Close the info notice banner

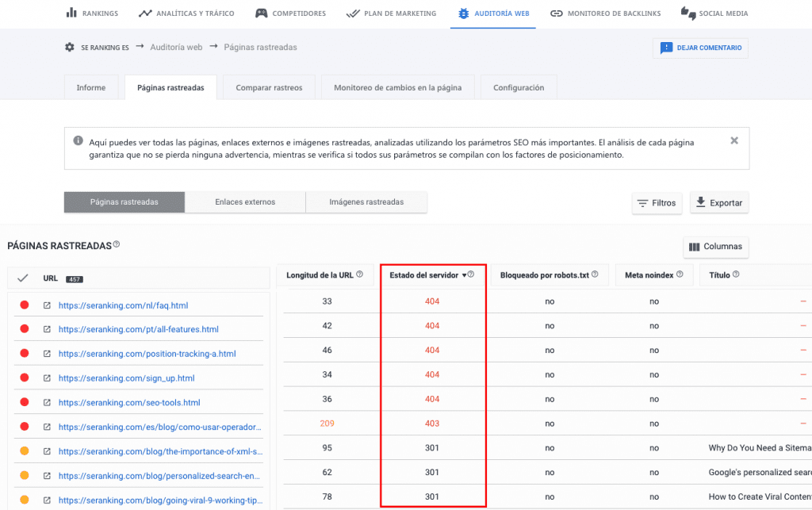733,140
